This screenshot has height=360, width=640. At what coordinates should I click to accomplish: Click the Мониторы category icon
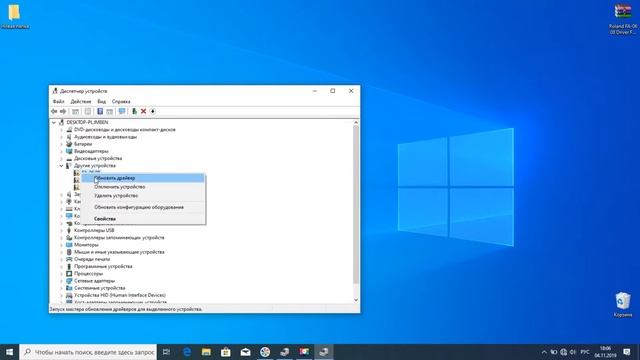[69, 245]
